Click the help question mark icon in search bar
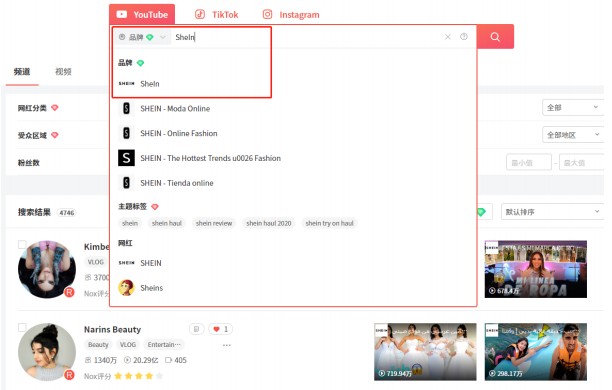612x390 pixels. point(464,36)
